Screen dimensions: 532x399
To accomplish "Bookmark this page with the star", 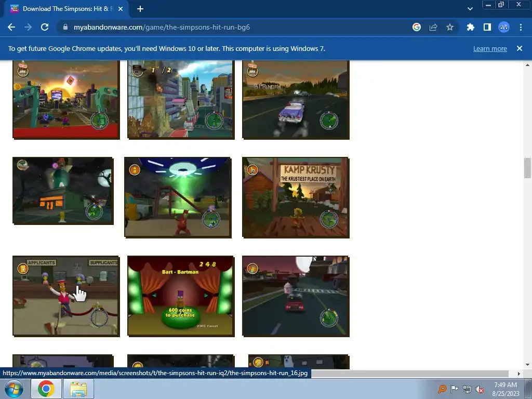I will [450, 27].
